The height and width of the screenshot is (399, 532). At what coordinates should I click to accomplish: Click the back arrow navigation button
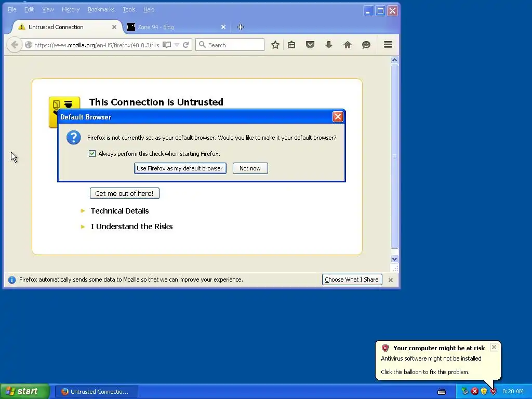(14, 45)
